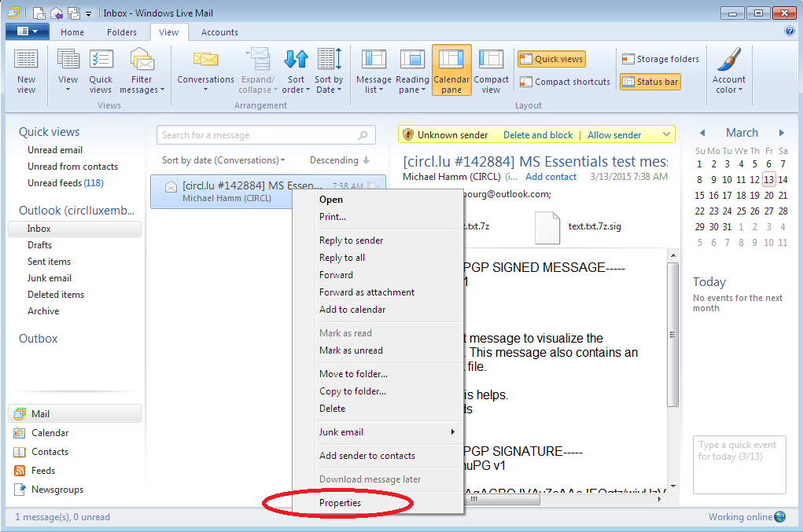This screenshot has width=803, height=532.
Task: Click the Compact view icon
Action: [491, 61]
